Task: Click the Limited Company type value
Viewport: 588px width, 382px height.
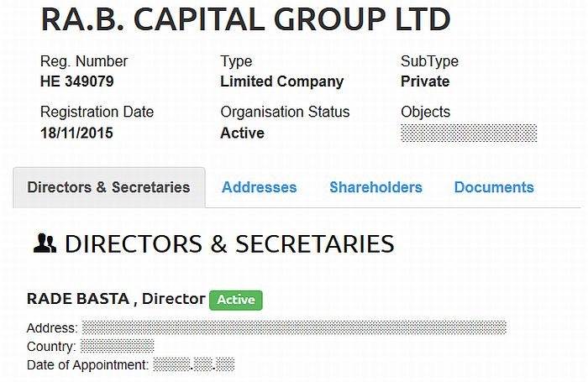Action: click(281, 82)
